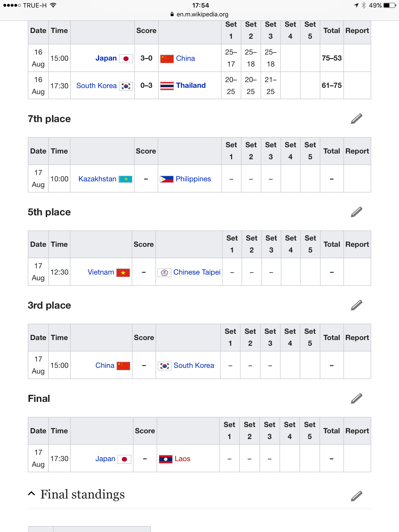Image resolution: width=399 pixels, height=532 pixels.
Task: Open the red Laos link in the Final table
Action: coord(182,459)
